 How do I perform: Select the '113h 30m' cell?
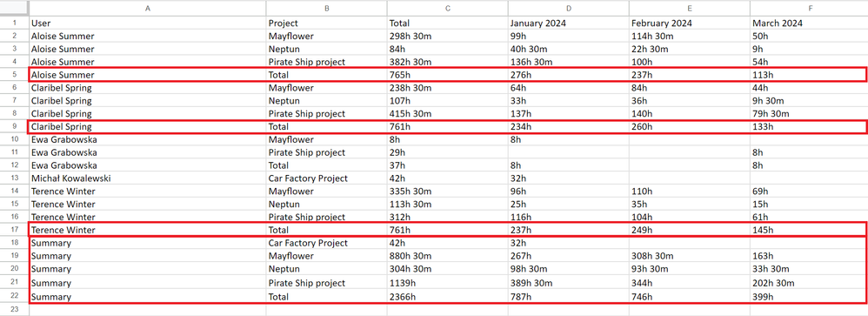point(447,204)
